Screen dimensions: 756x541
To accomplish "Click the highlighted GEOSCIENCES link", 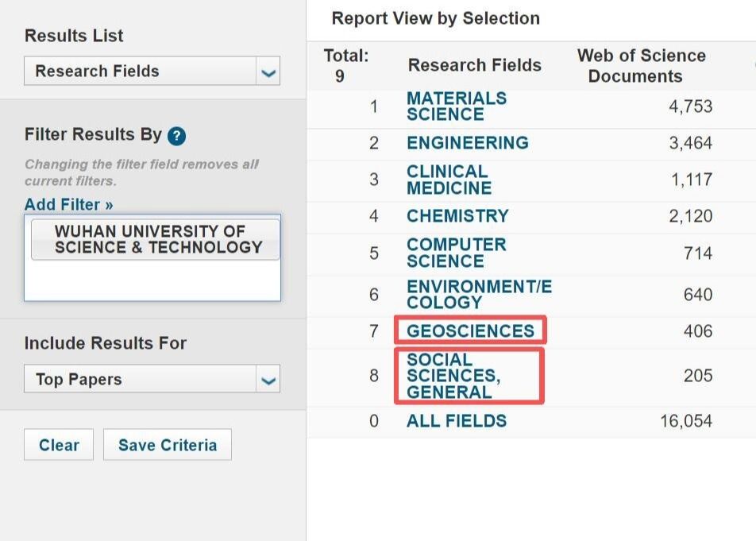I will (x=470, y=331).
